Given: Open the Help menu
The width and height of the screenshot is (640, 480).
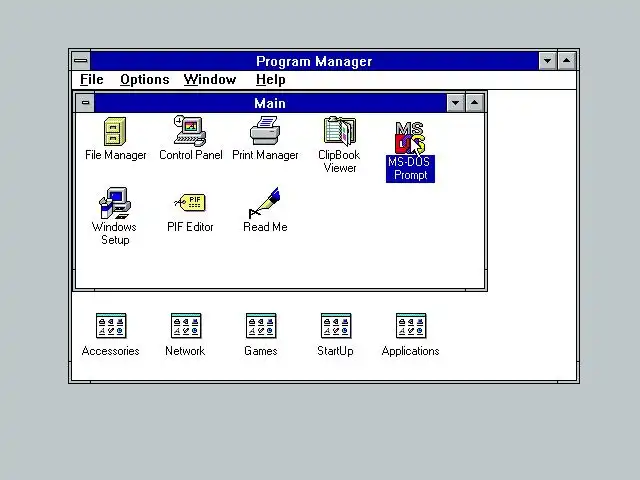Looking at the screenshot, I should click(271, 80).
